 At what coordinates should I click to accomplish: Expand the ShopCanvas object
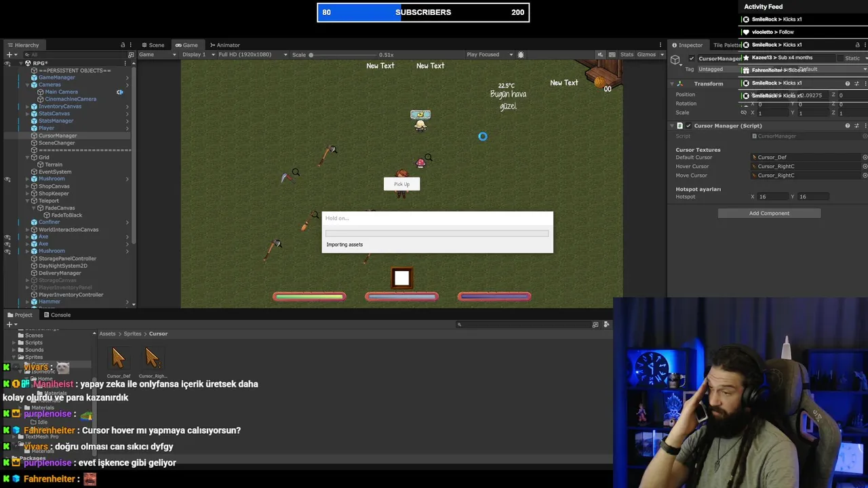click(27, 186)
